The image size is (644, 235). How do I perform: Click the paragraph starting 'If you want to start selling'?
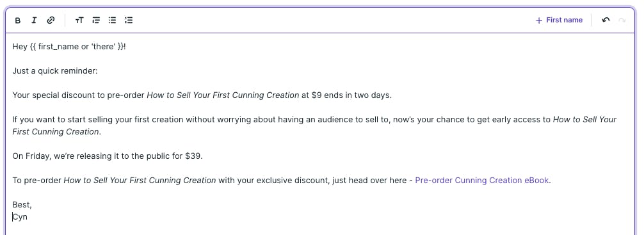pyautogui.click(x=314, y=126)
